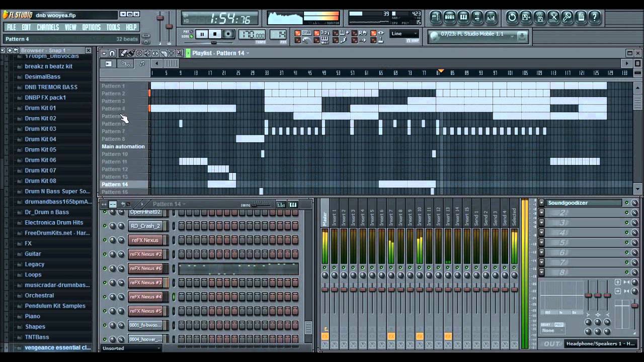Select the slice tool in Playlist toolbar
Image resolution: width=644 pixels, height=362 pixels.
pos(163,53)
